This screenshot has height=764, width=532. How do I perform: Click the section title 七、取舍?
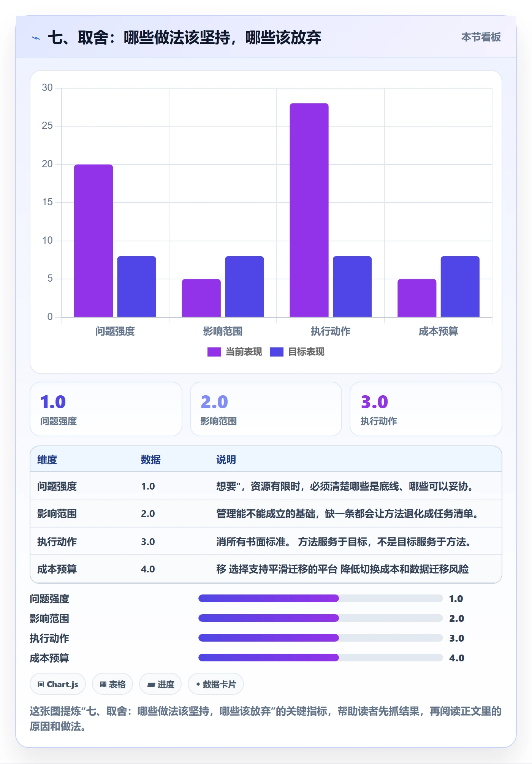(184, 37)
